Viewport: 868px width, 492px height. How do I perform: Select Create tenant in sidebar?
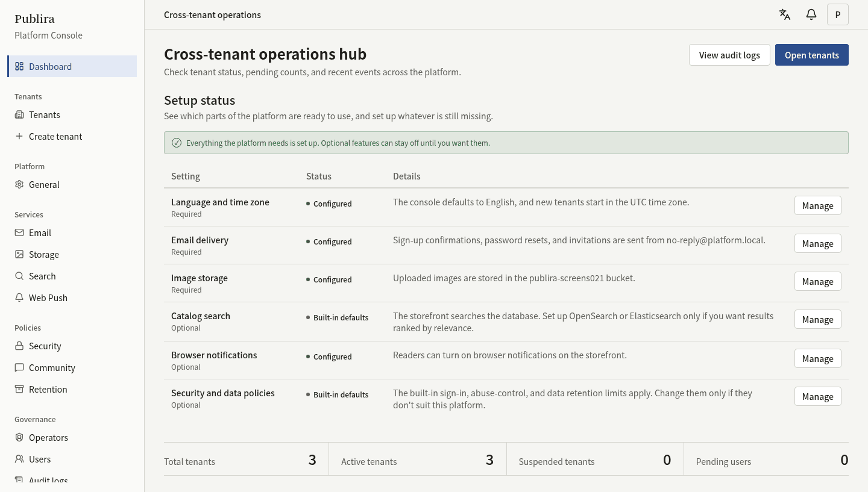pos(72,136)
